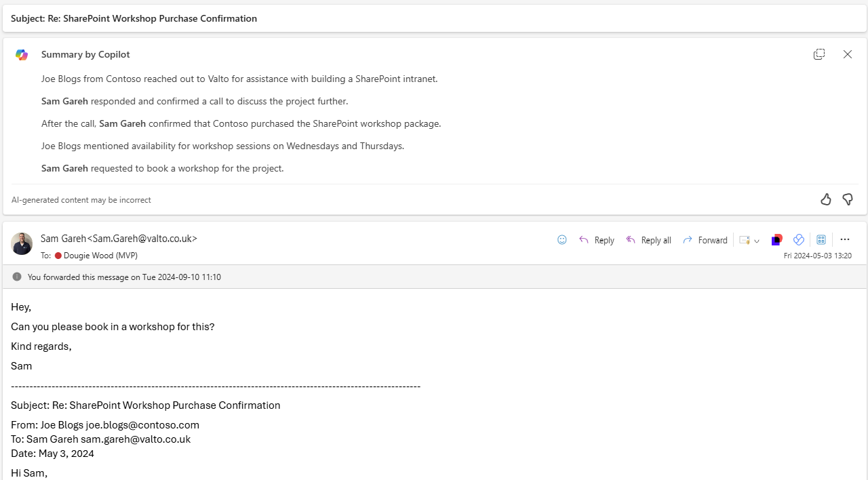This screenshot has height=480, width=868.
Task: Click summary line 'requested to book a workshop'
Action: [162, 168]
